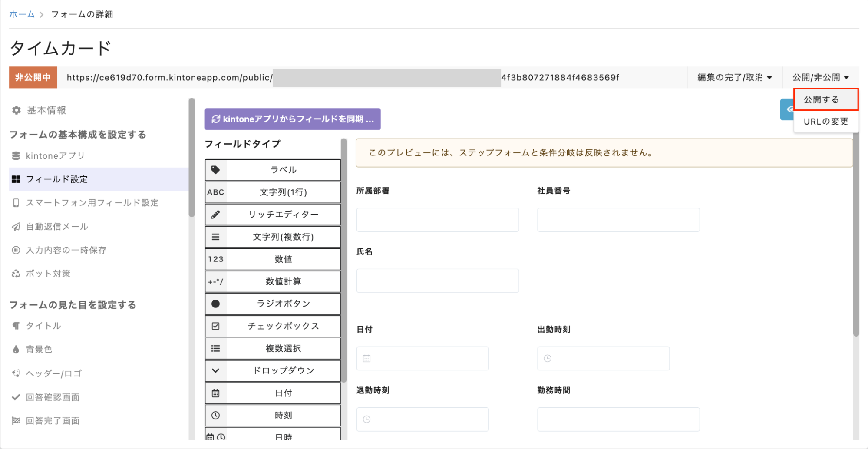Viewport: 868px width, 449px height.
Task: Toggle the blue eye preview button
Action: [x=787, y=109]
